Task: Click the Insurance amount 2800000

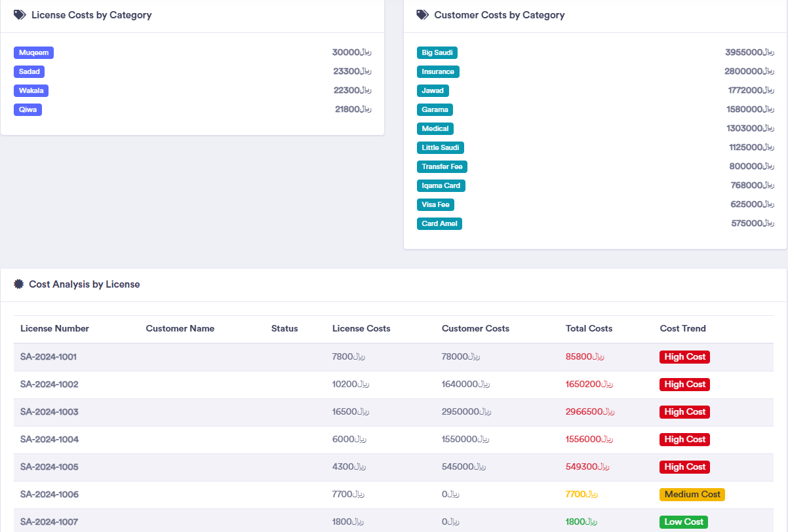Action: tap(750, 71)
